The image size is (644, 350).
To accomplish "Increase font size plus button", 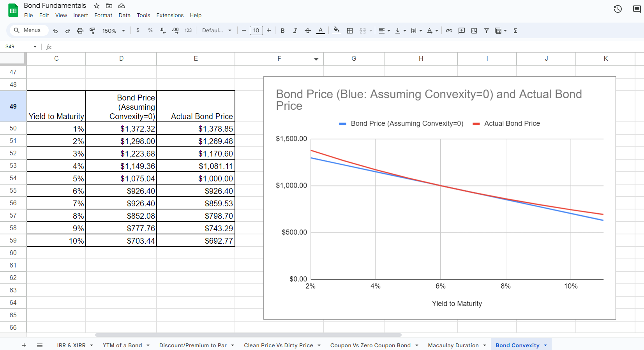I will 269,30.
